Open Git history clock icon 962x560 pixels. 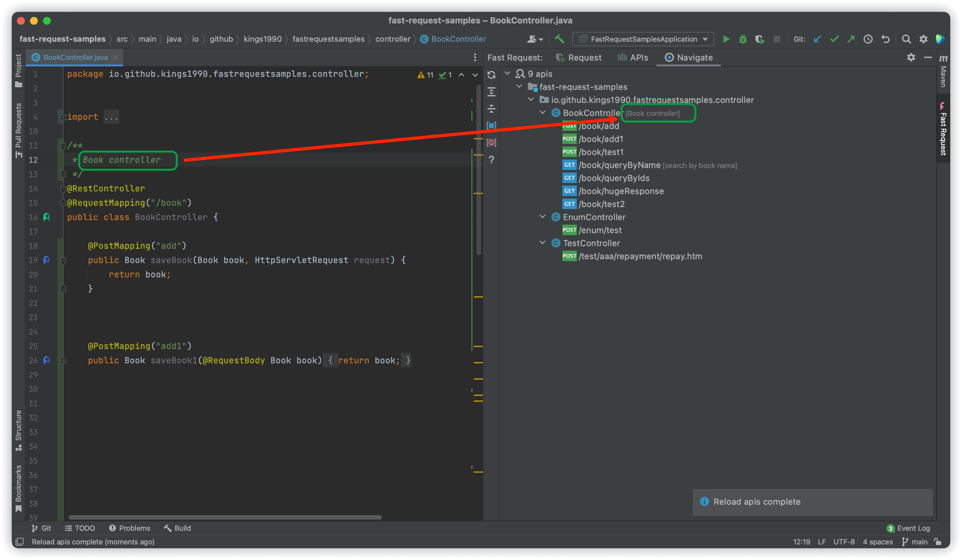click(x=868, y=39)
